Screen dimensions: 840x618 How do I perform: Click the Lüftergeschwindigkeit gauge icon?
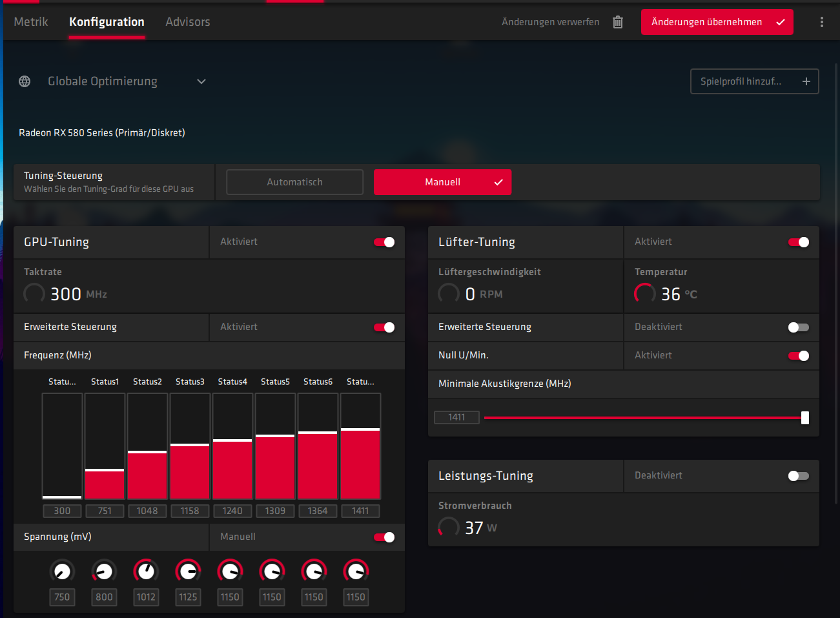point(449,294)
